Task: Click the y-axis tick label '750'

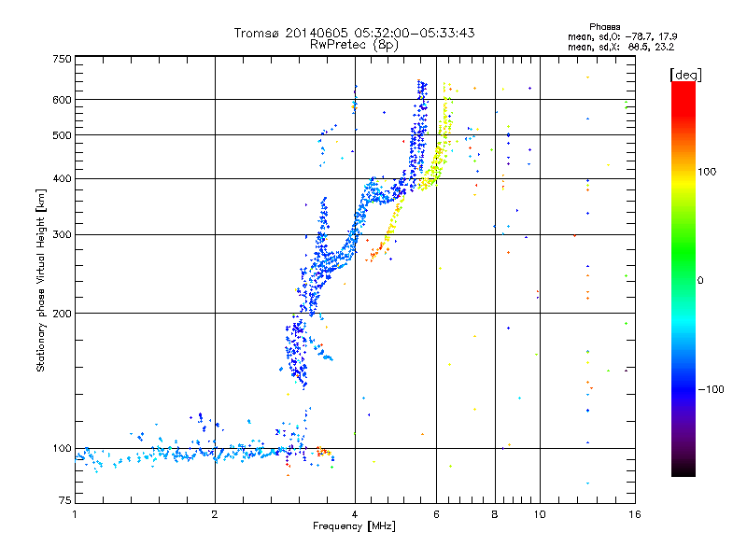Action: tap(63, 59)
